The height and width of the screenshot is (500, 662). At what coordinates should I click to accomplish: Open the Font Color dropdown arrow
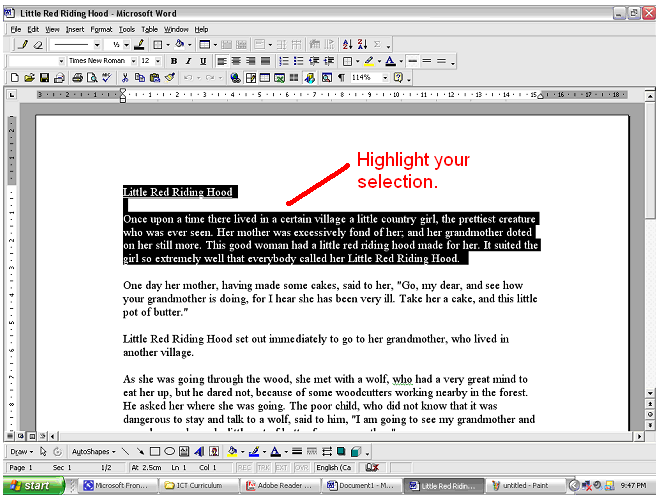401,61
